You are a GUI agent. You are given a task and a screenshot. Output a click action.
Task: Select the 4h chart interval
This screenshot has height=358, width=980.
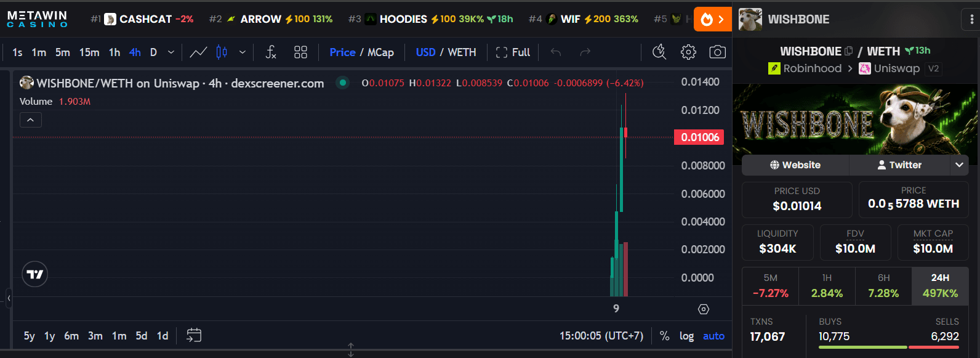(135, 52)
